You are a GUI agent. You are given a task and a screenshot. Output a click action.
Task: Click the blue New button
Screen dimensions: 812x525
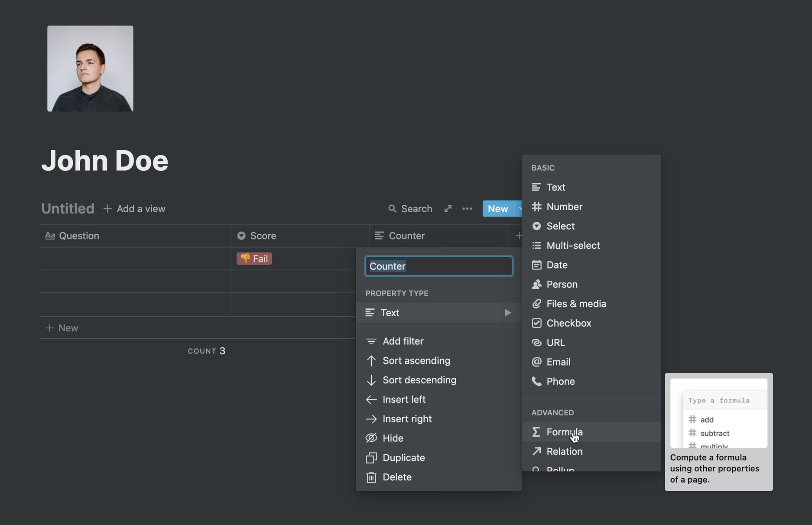(x=498, y=209)
